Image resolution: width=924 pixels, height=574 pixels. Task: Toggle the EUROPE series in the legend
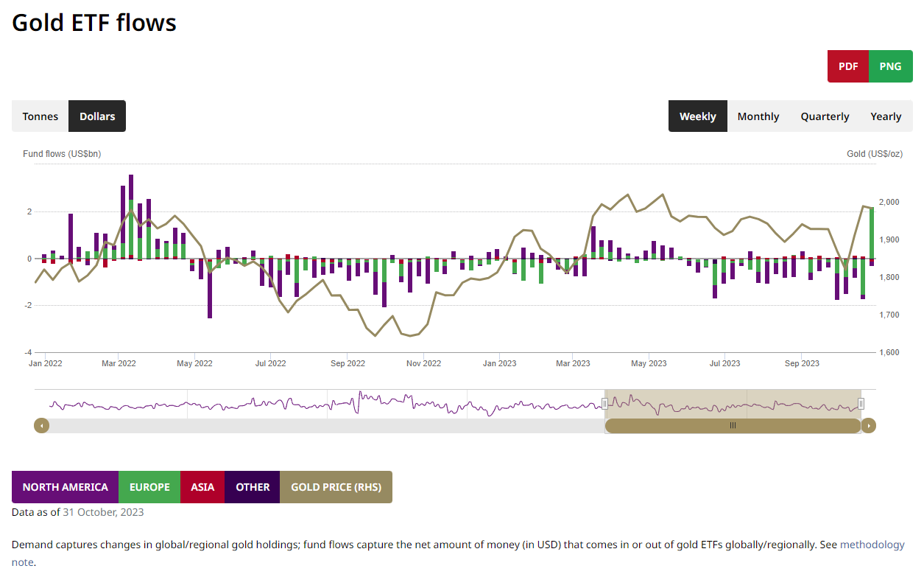149,487
